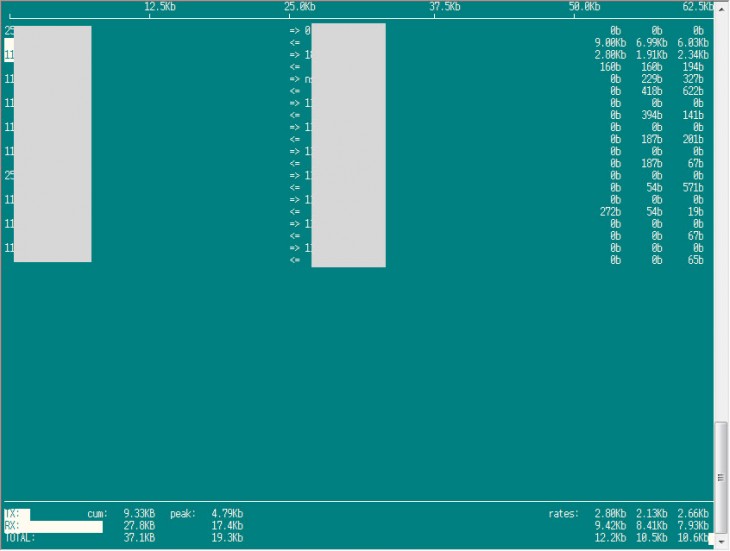Image resolution: width=730 pixels, height=551 pixels.
Task: Click the cum: label
Action: click(x=97, y=514)
